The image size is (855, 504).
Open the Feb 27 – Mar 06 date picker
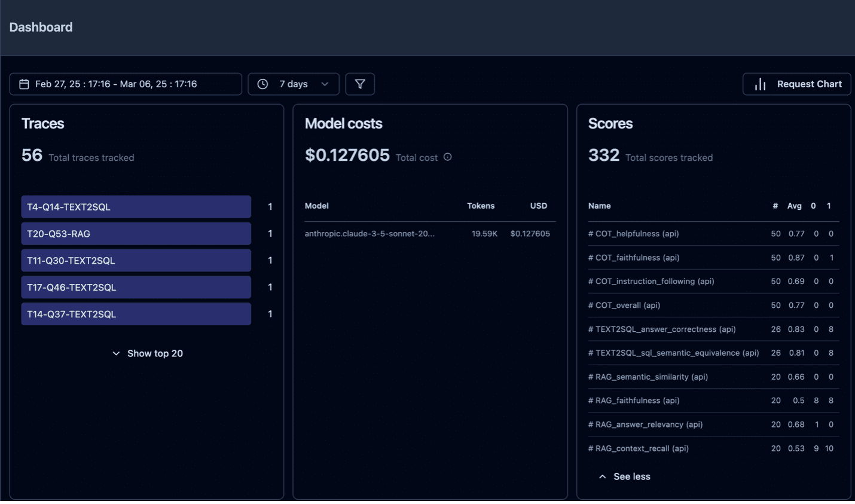click(126, 84)
